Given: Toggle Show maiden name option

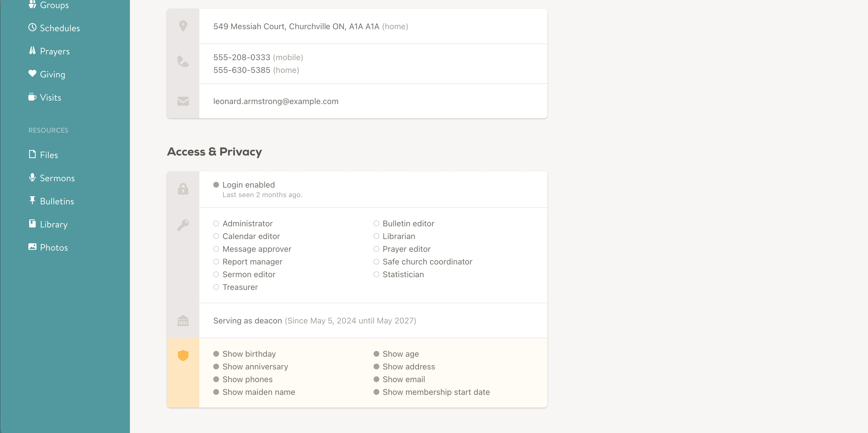Looking at the screenshot, I should [254, 392].
